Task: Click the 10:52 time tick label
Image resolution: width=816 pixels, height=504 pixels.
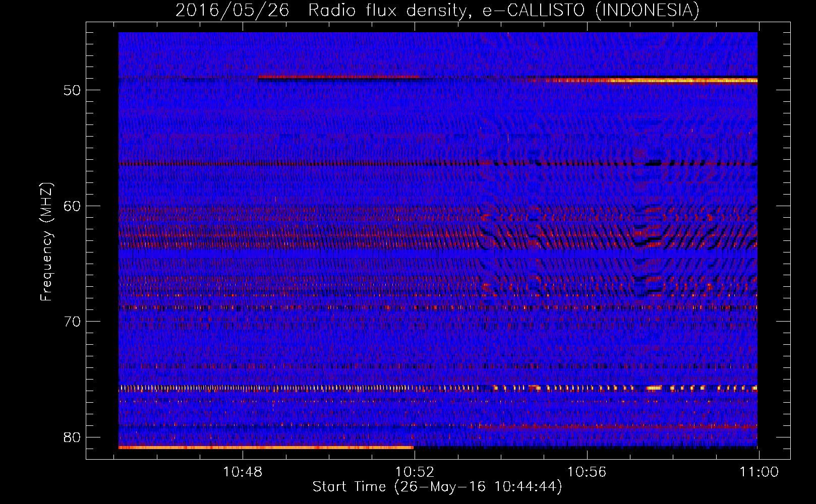Action: 415,472
